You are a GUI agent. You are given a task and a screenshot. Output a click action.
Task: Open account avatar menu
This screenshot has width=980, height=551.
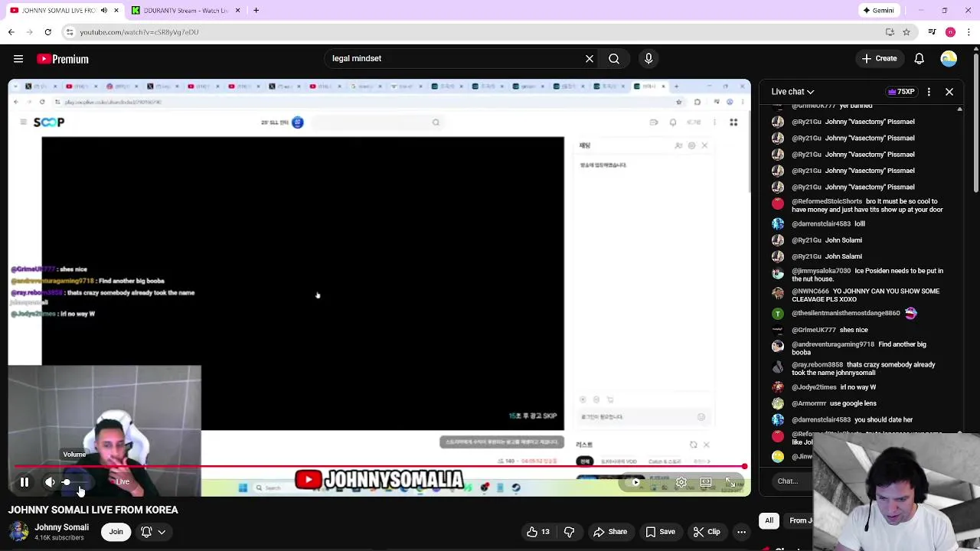949,59
